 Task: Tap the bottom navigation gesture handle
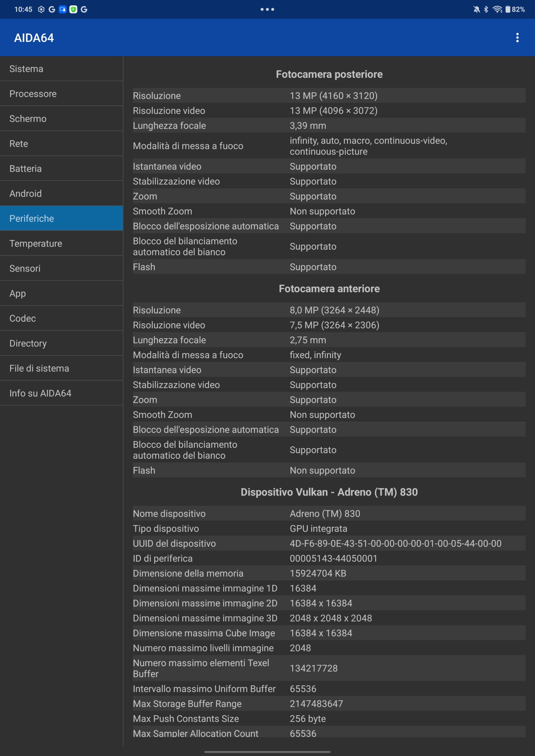(267, 752)
